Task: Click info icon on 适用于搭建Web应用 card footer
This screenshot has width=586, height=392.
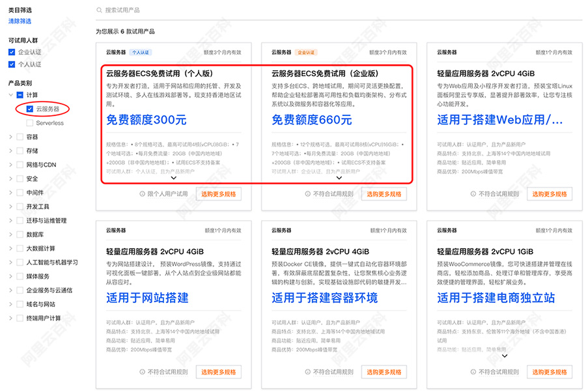Action: coord(473,194)
